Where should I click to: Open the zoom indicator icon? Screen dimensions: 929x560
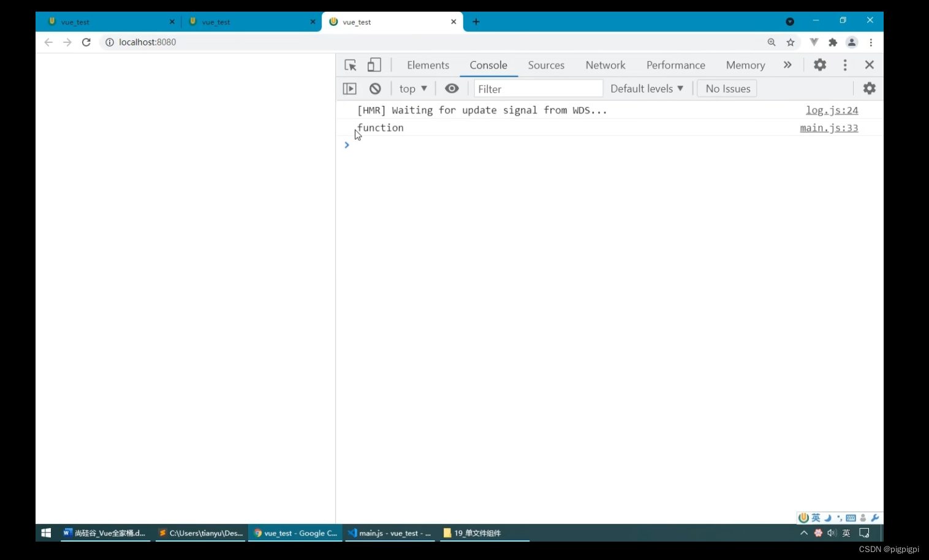pos(772,42)
